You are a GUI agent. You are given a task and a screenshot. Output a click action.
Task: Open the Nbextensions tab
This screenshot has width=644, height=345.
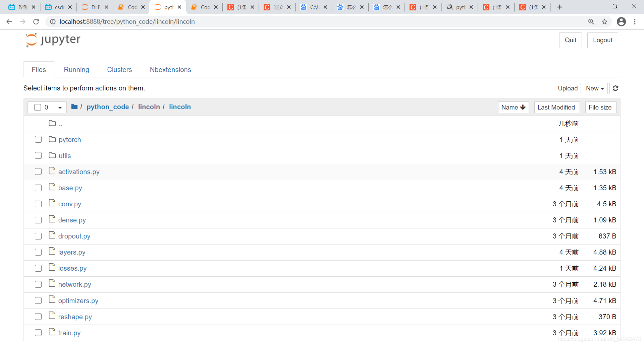pyautogui.click(x=170, y=70)
